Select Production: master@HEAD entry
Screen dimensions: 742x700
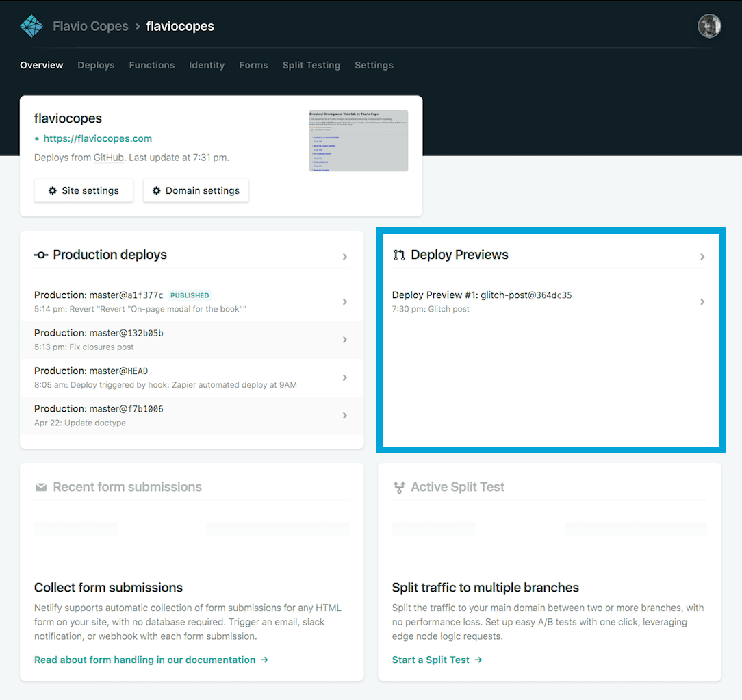(192, 377)
